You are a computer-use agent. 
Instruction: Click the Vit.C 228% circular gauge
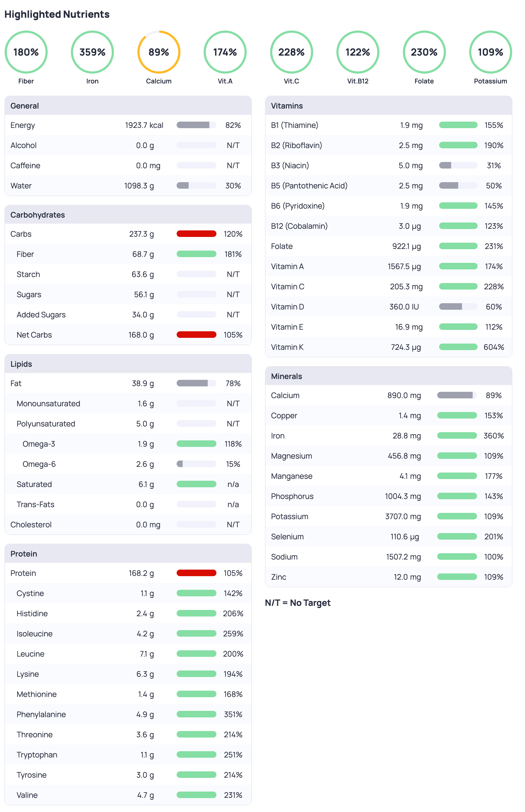(291, 52)
